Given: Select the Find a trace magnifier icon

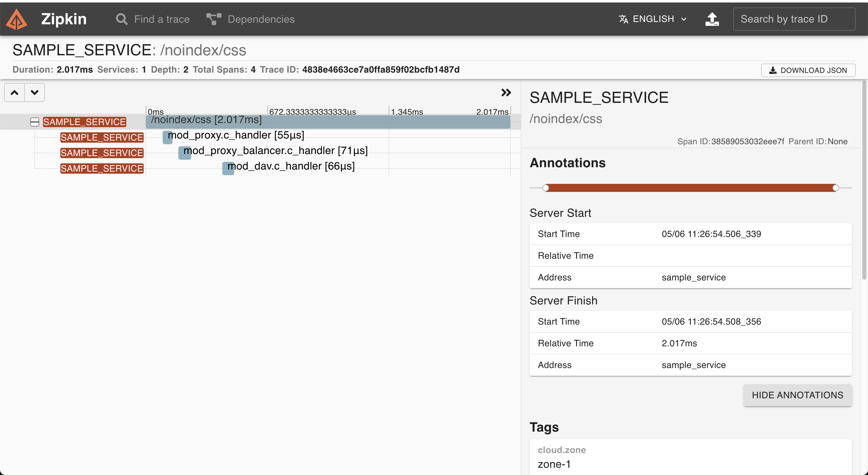Looking at the screenshot, I should click(121, 19).
